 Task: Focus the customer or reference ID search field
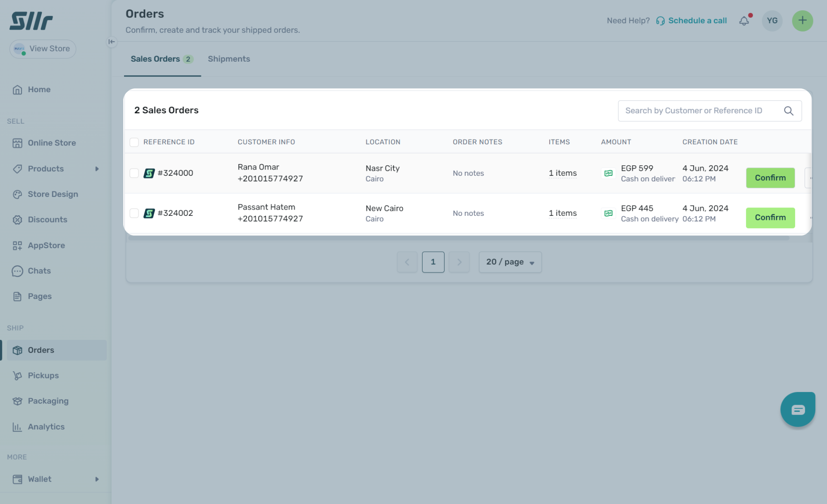[699, 111]
